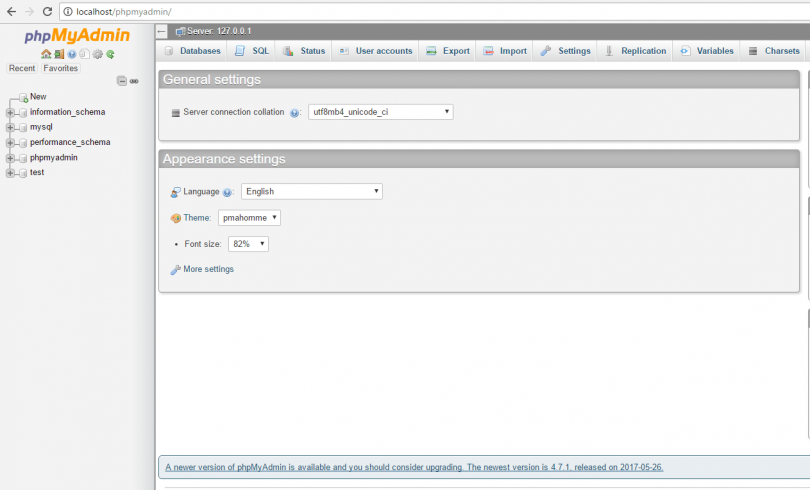Open the Font size dropdown
This screenshot has height=490, width=810.
248,244
